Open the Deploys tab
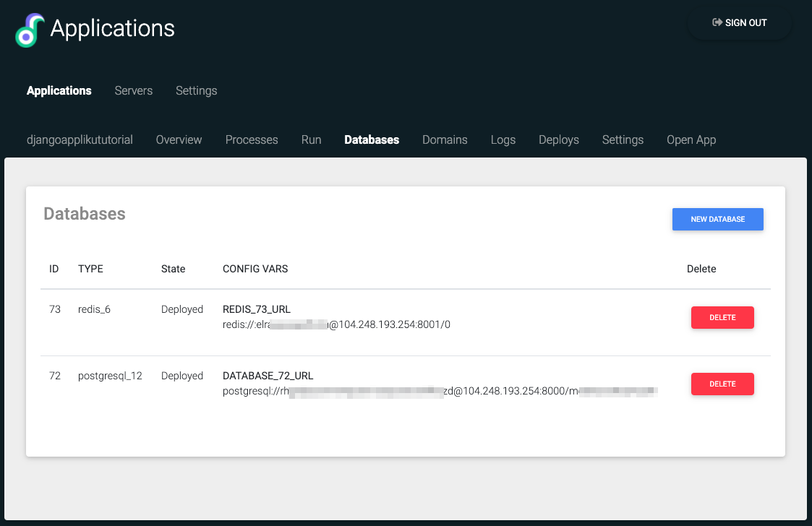 558,140
